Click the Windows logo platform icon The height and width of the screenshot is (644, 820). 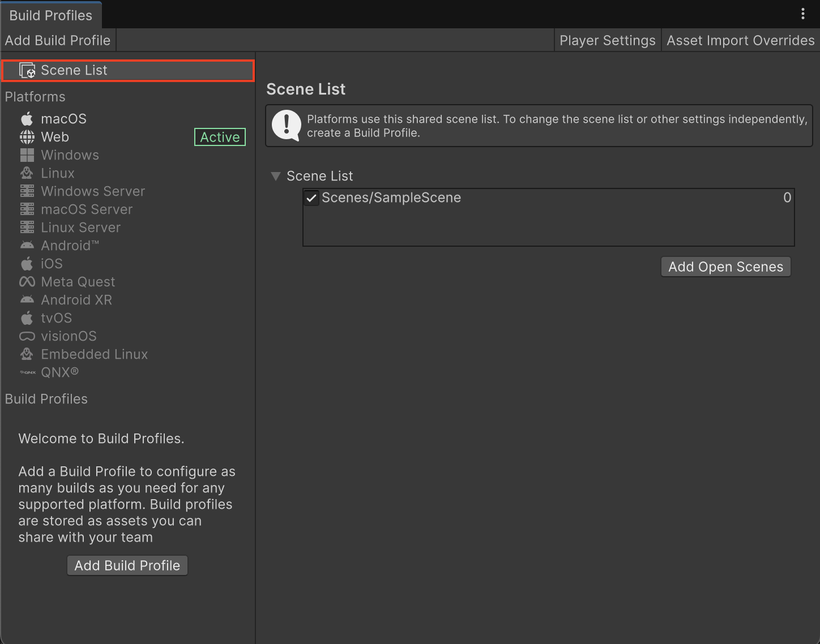[x=27, y=155]
